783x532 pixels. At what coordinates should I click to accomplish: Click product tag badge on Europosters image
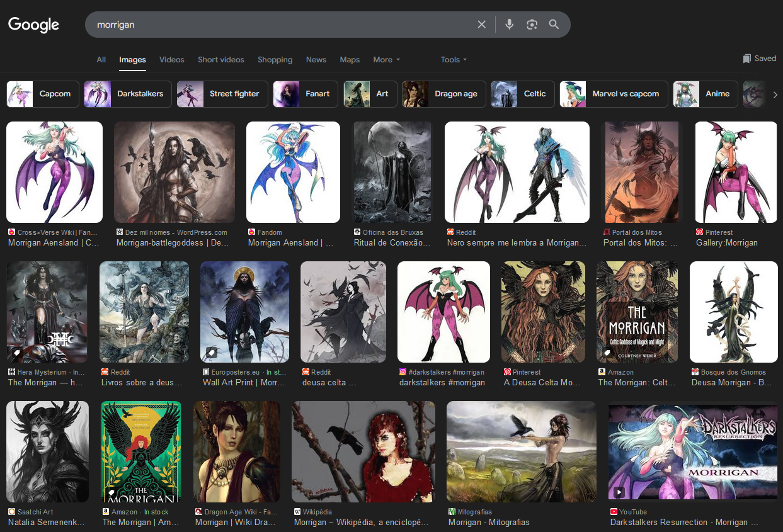pyautogui.click(x=212, y=352)
